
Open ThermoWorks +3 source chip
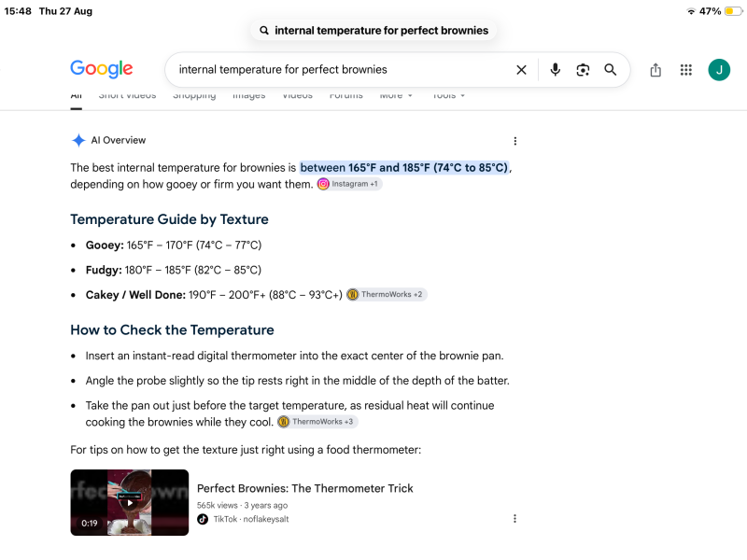[x=317, y=422]
